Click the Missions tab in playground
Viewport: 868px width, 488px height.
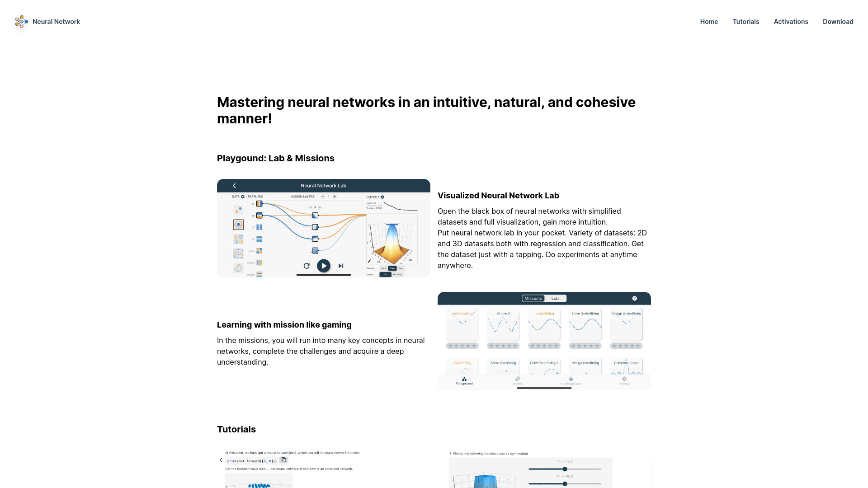tap(532, 298)
